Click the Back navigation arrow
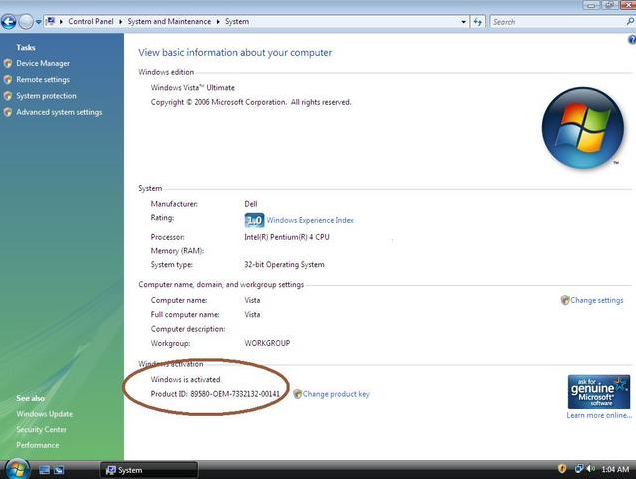The height and width of the screenshot is (479, 636). click(9, 21)
